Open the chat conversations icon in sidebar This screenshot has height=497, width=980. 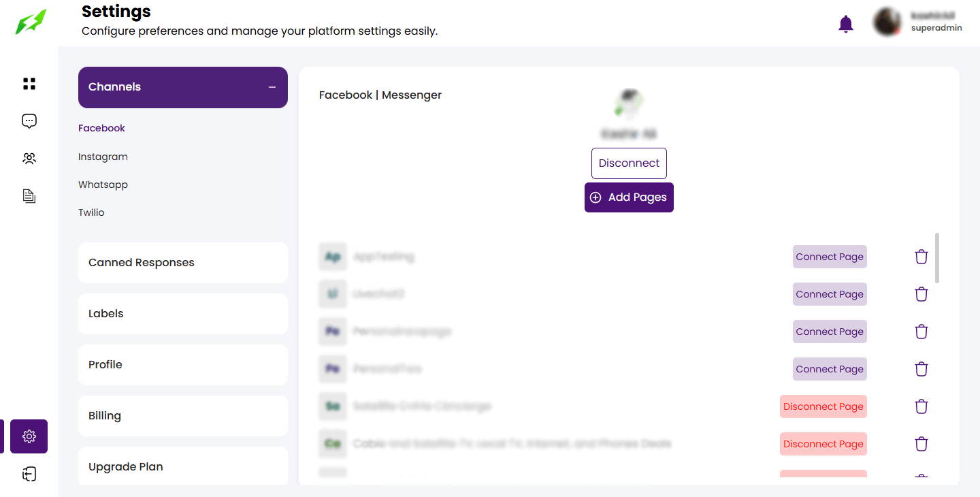pyautogui.click(x=29, y=121)
